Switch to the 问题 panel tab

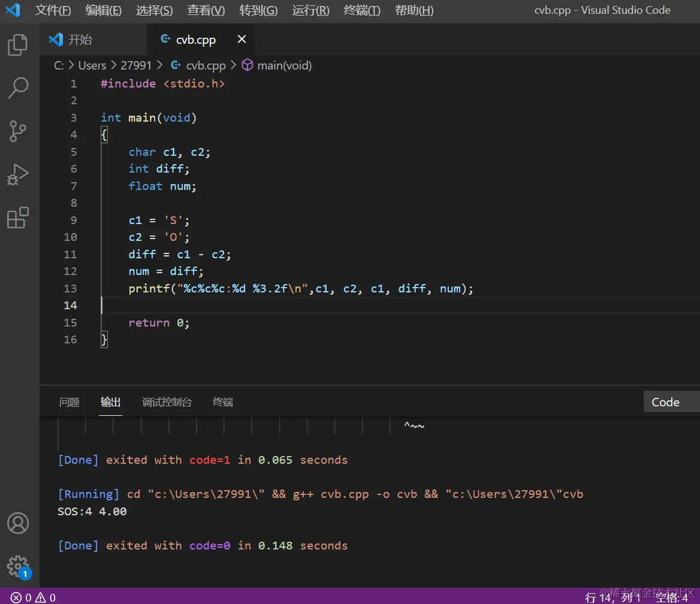coord(70,402)
